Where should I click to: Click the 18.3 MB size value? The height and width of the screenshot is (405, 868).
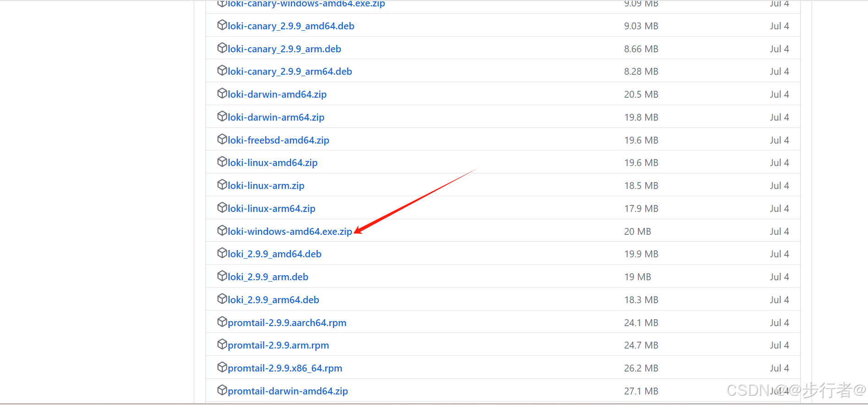pos(641,300)
